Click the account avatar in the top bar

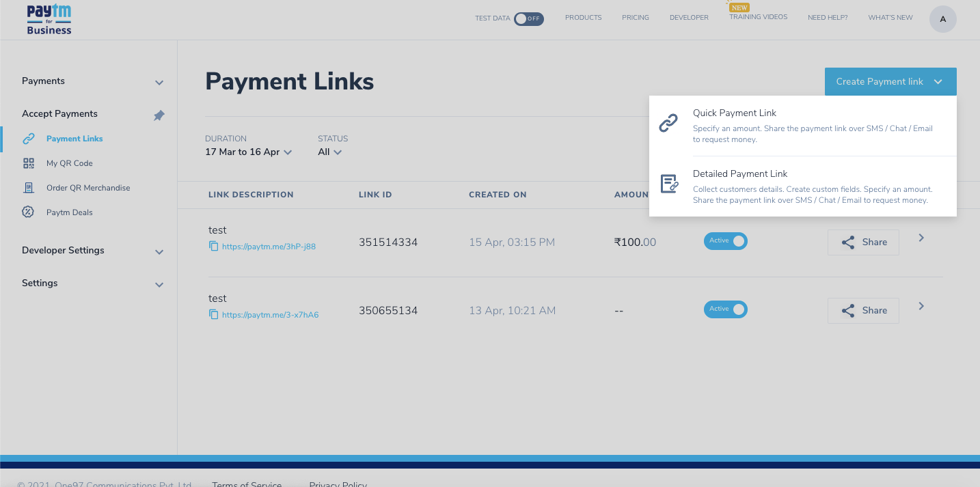(942, 18)
